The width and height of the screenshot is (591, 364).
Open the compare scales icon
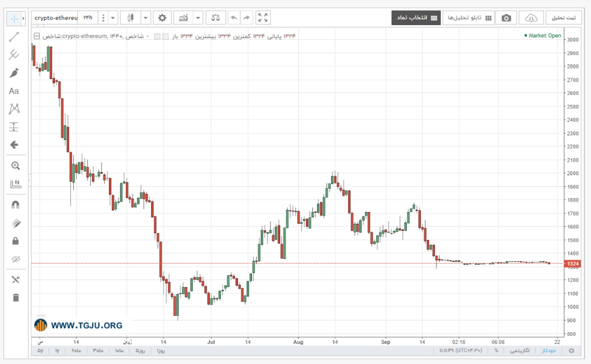pyautogui.click(x=216, y=18)
